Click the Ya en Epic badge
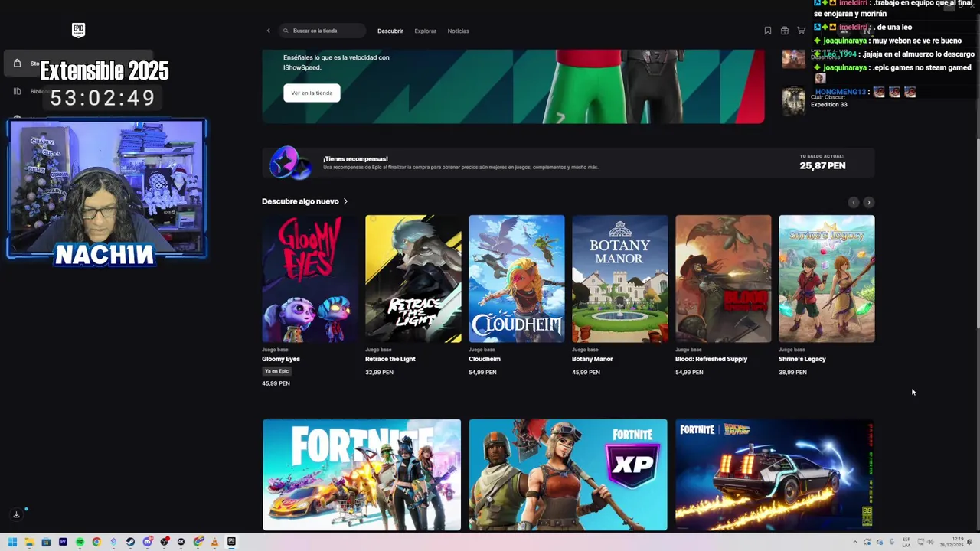Viewport: 980px width, 551px height. click(276, 371)
